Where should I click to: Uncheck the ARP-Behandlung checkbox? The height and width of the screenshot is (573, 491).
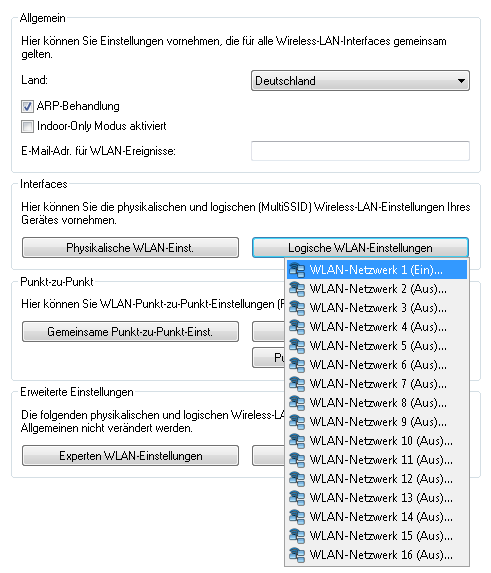[27, 106]
